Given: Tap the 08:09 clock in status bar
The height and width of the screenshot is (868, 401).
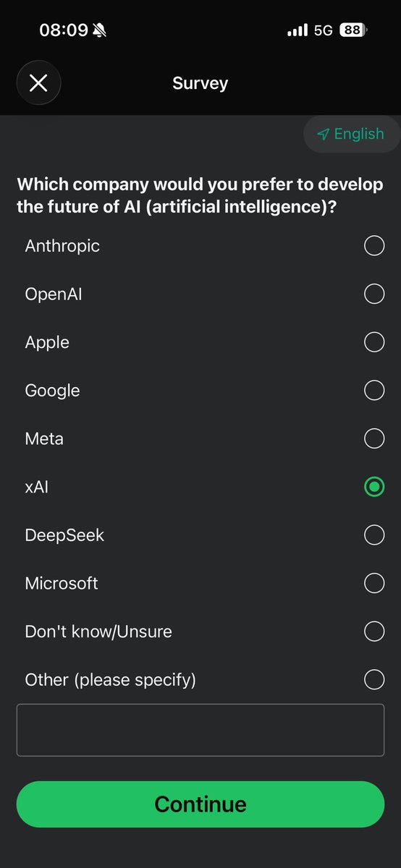Looking at the screenshot, I should coord(64,30).
